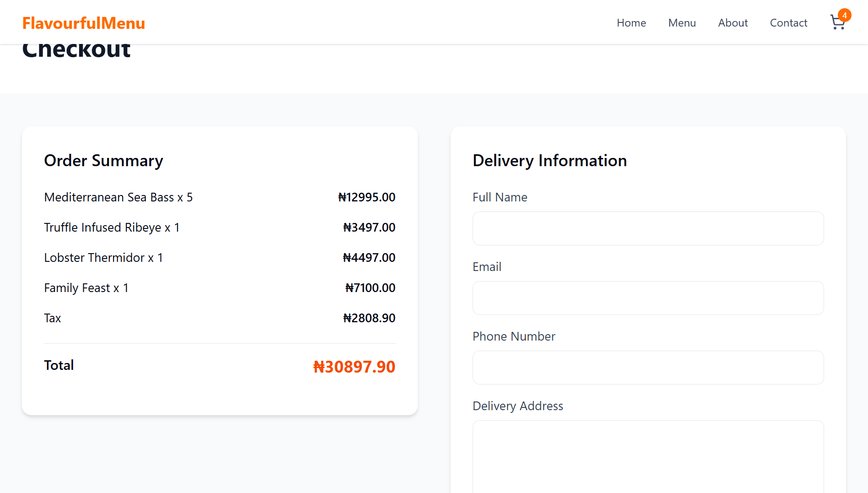Go to the Home page link
The width and height of the screenshot is (868, 493).
pos(631,23)
